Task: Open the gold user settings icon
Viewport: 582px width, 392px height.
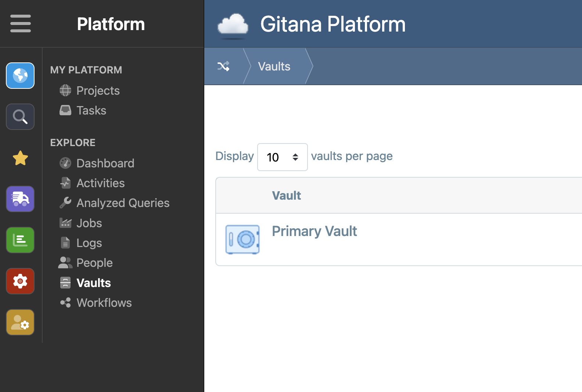Action: coord(20,322)
